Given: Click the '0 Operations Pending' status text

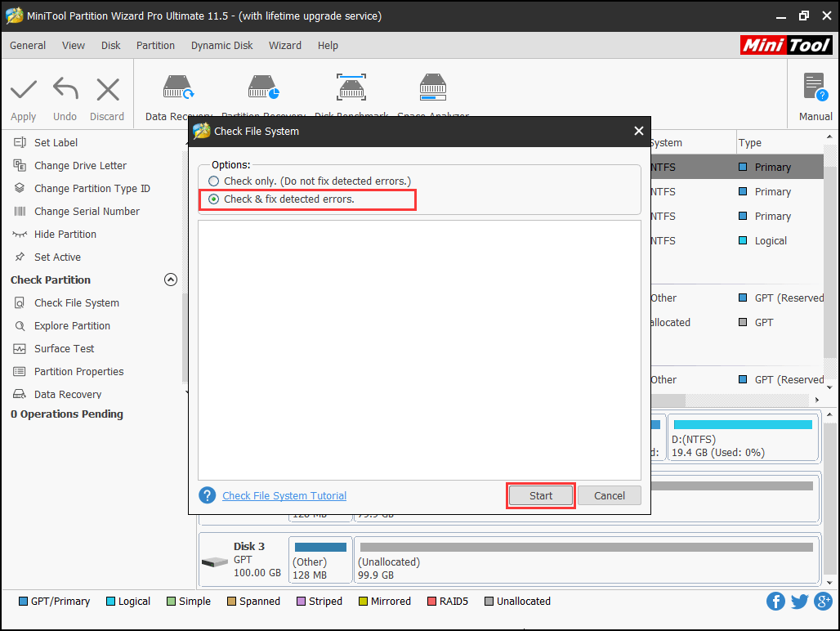Looking at the screenshot, I should (x=67, y=414).
